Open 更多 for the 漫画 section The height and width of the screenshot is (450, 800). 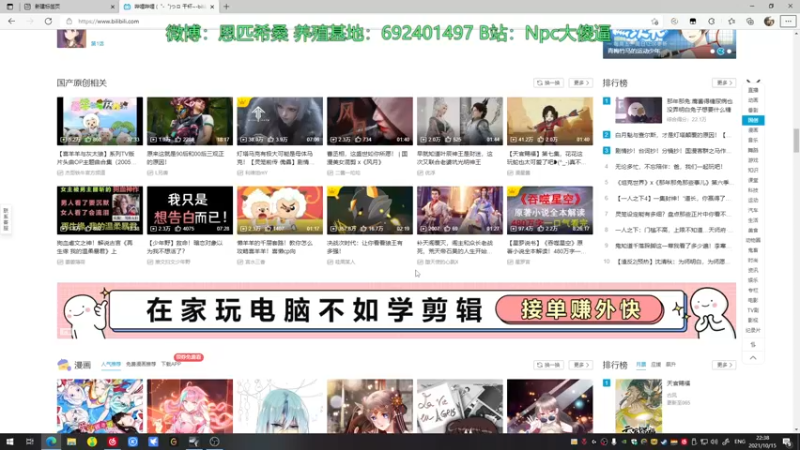[x=581, y=365]
